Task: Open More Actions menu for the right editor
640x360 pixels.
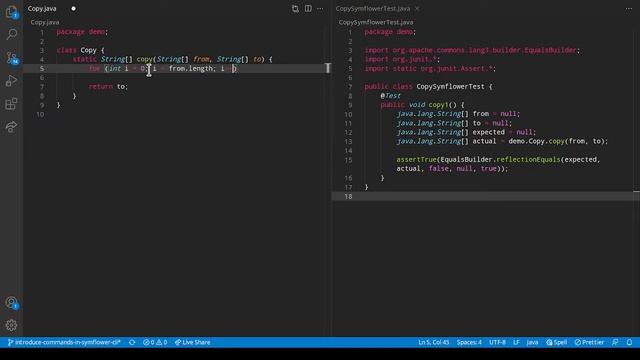Action: click(x=629, y=9)
